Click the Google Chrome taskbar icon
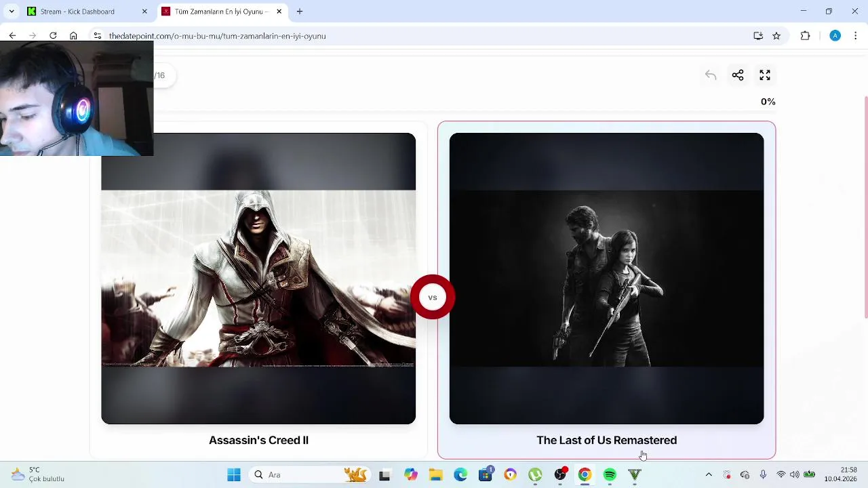868x488 pixels. pyautogui.click(x=585, y=475)
